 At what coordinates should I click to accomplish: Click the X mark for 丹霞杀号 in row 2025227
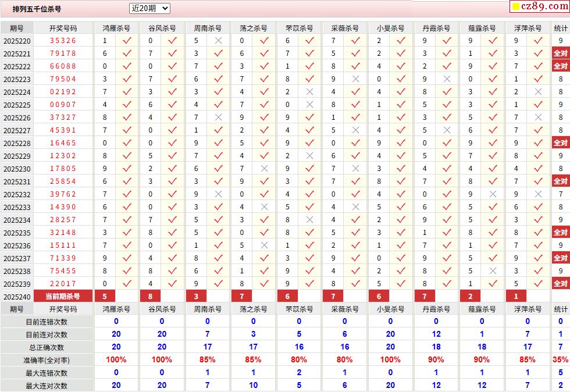(447, 130)
